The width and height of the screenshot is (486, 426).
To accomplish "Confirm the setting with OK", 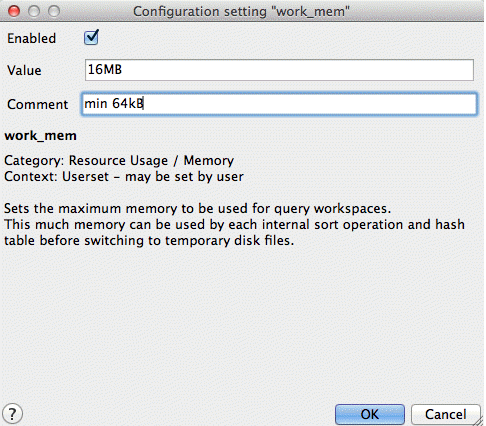I will pyautogui.click(x=369, y=414).
